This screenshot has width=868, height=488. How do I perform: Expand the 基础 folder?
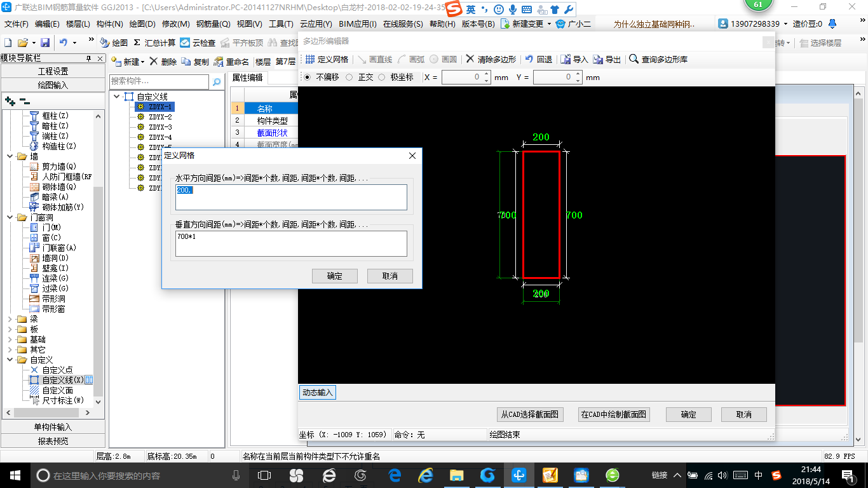(10, 339)
